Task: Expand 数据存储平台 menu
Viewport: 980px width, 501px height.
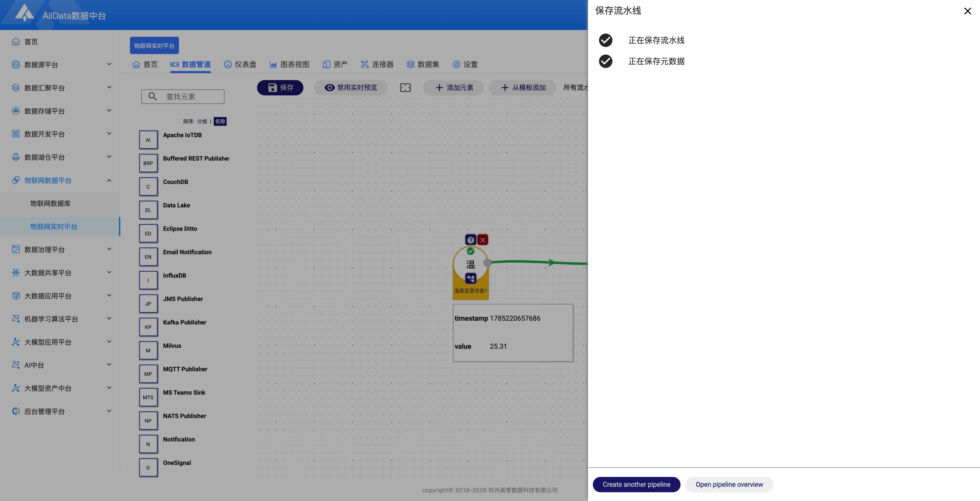Action: (x=60, y=111)
